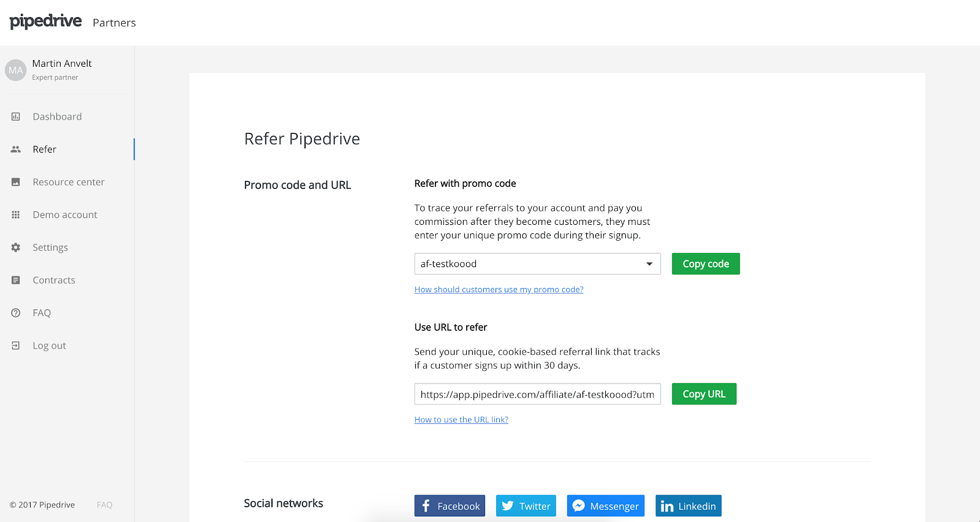Viewport: 980px width, 522px height.
Task: Open the Demo account menu item
Action: coord(65,214)
